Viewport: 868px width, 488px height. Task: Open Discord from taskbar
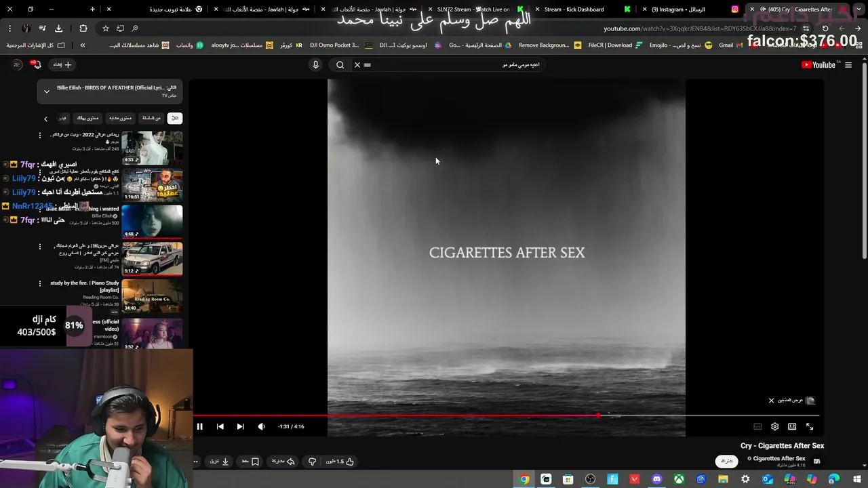coord(656,479)
